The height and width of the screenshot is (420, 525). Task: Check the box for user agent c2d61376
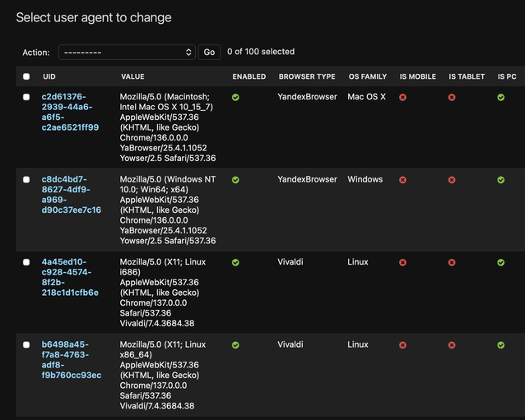pos(26,97)
